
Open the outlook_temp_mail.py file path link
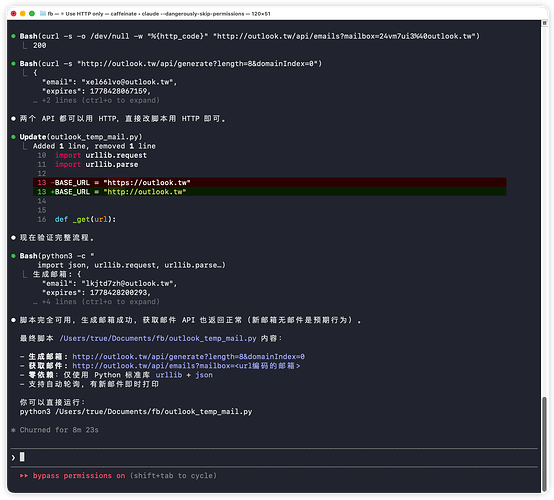tap(158, 339)
